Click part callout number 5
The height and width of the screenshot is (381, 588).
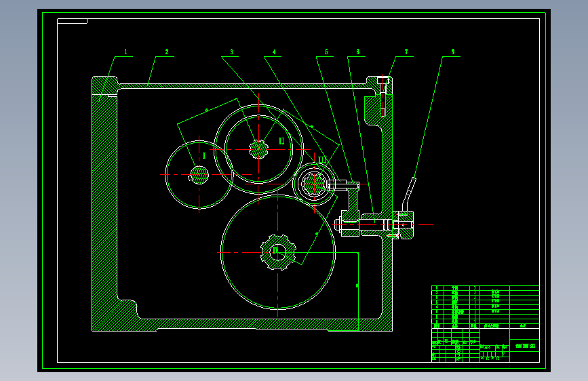point(326,52)
